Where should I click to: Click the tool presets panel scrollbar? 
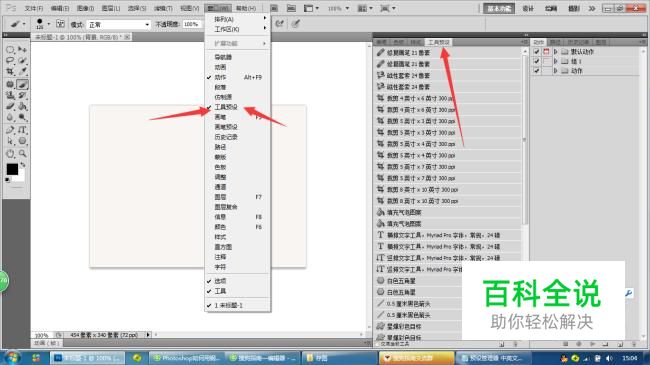[x=524, y=139]
